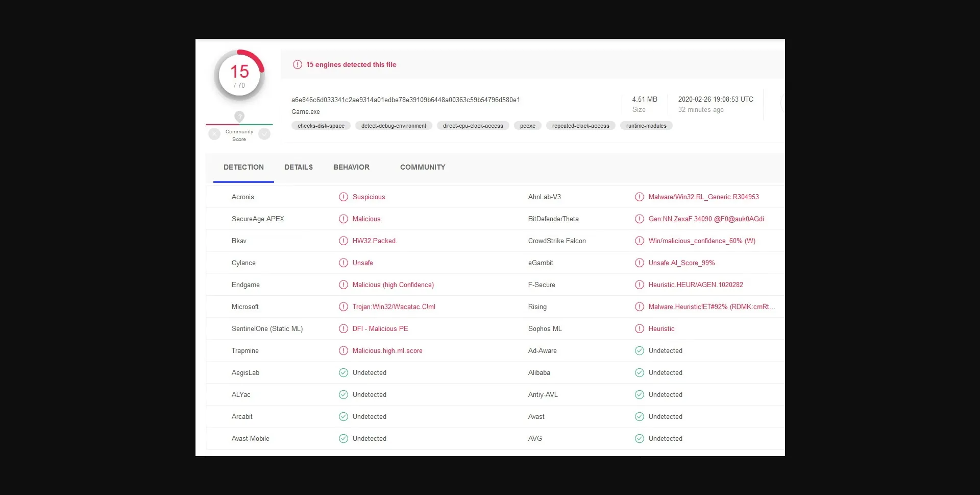Open the COMMUNITY tab
Viewport: 980px width, 495px height.
423,168
